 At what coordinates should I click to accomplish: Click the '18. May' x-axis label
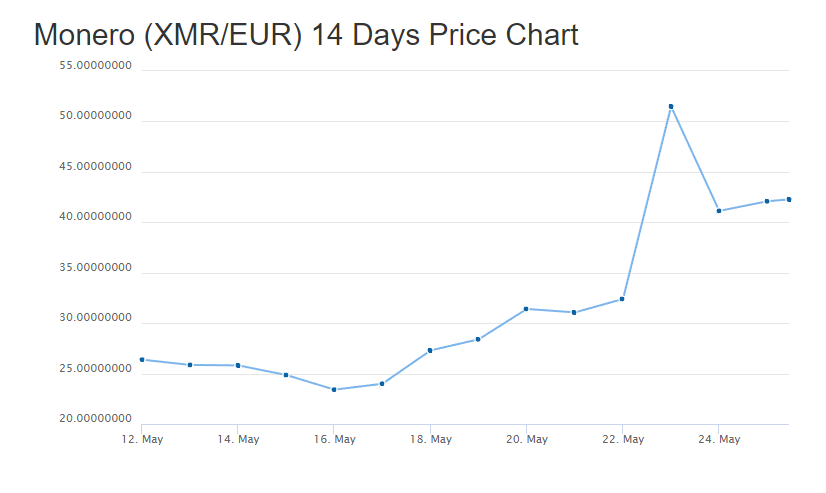[431, 439]
